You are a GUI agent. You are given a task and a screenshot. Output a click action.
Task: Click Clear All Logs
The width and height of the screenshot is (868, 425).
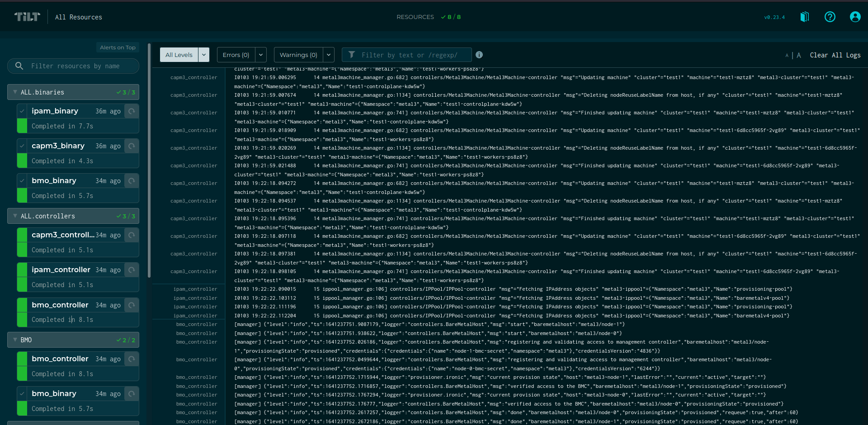point(835,55)
